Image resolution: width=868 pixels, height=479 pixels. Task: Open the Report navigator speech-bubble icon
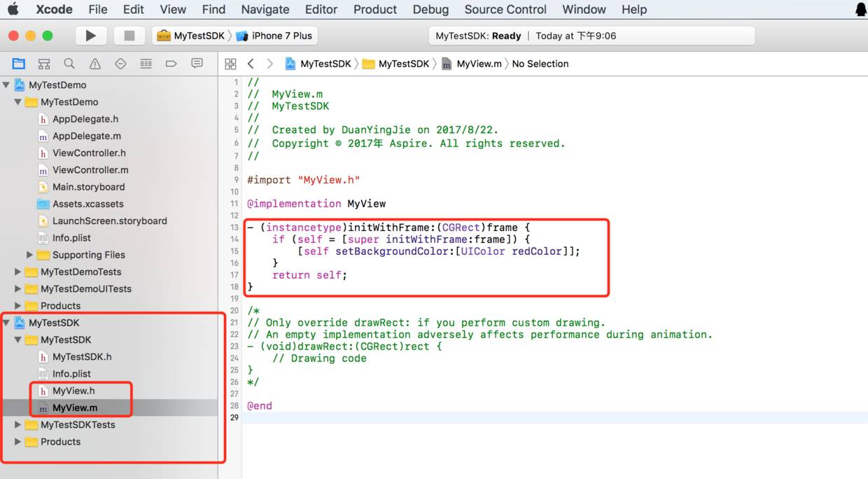pyautogui.click(x=197, y=64)
